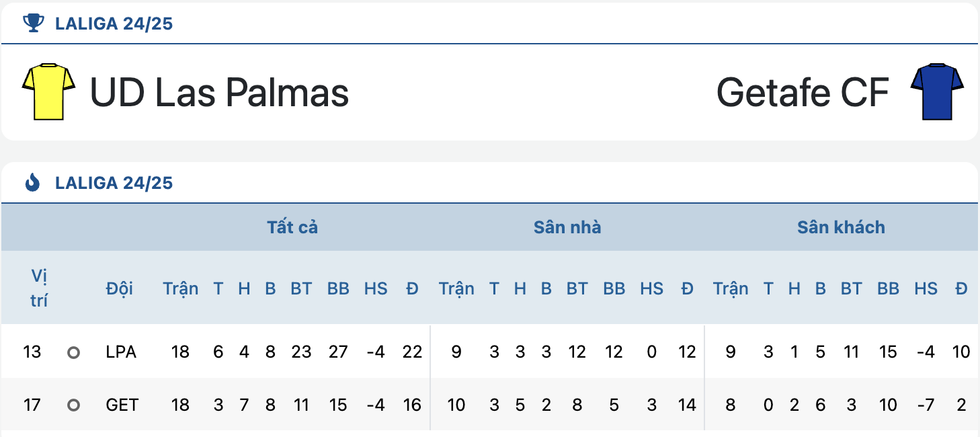Screen dimensions: 980x437
Task: Click the LALIGA 24/25 title at top
Action: click(x=114, y=24)
